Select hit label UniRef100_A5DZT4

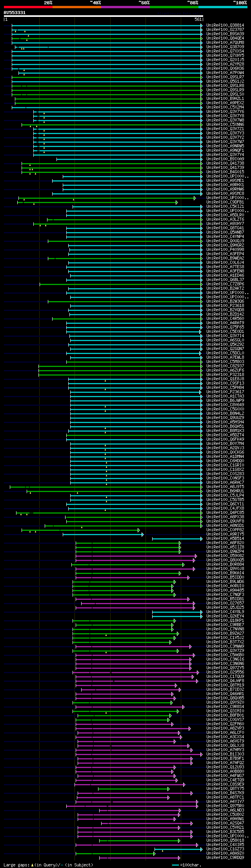tap(225, 435)
